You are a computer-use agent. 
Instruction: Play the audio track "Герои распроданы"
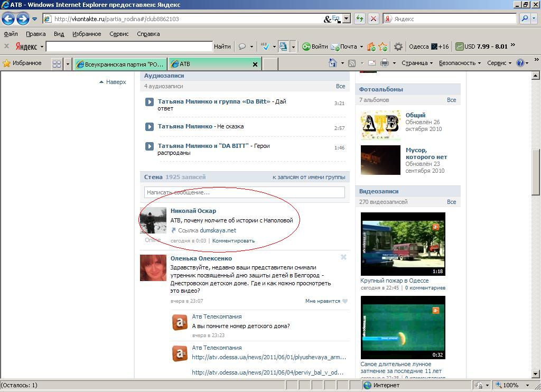[x=150, y=146]
